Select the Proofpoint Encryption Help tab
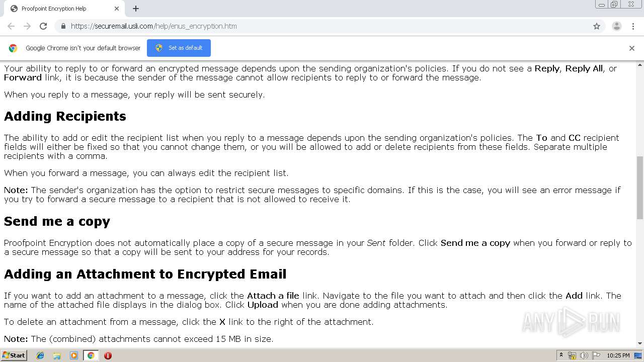Screen dimensions: 644x362 click(60, 9)
